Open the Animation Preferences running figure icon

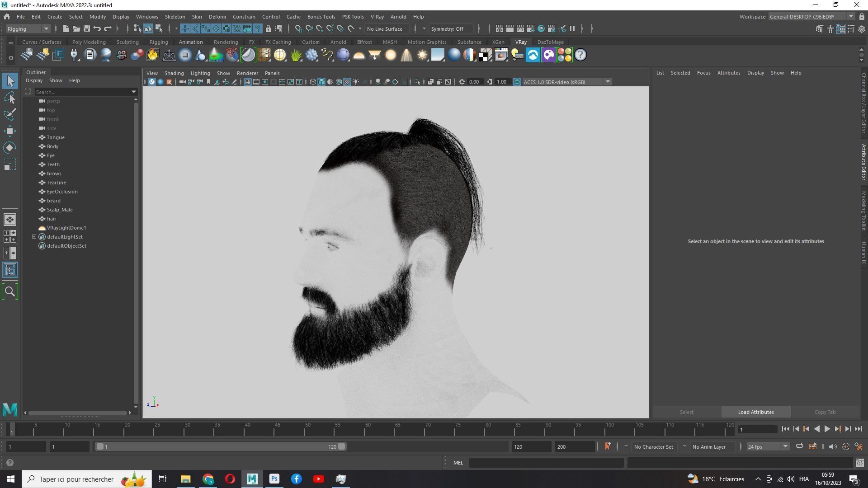[x=859, y=447]
